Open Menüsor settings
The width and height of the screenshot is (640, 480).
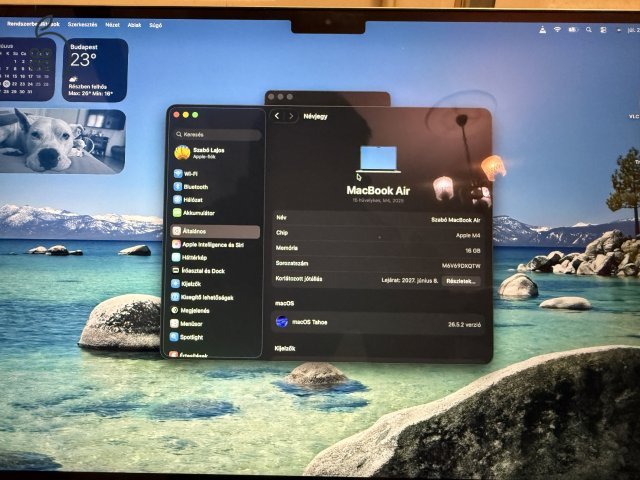click(x=186, y=324)
